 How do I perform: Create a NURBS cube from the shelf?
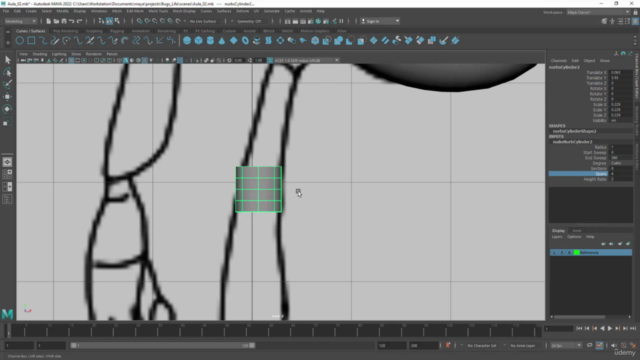coord(198,40)
